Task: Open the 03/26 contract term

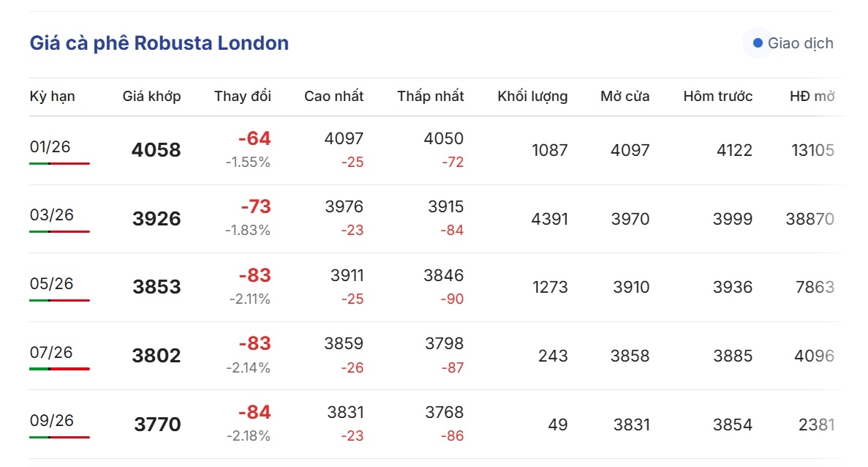Action: (51, 214)
